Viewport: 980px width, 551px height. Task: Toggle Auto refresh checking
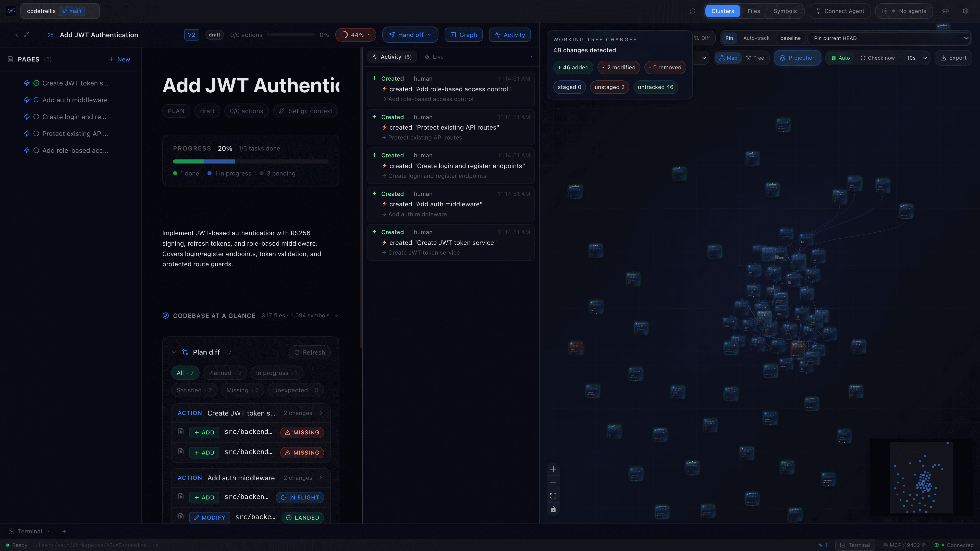point(840,58)
